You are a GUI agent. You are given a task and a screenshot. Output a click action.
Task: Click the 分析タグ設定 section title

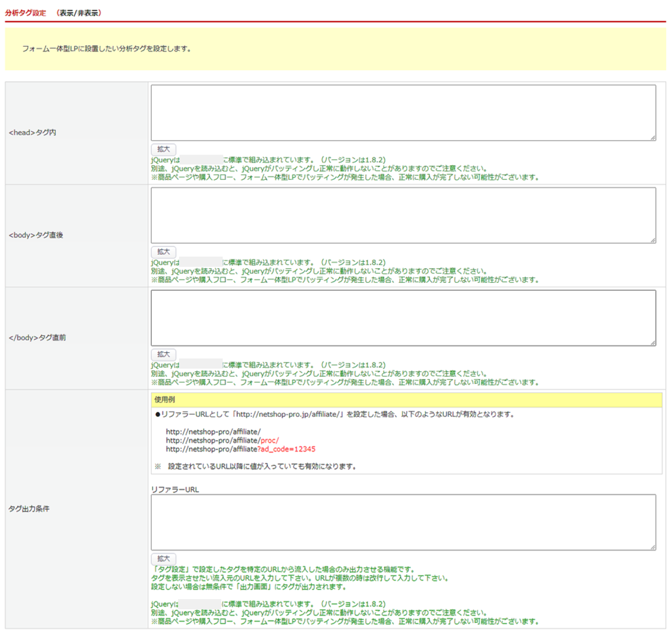(x=26, y=13)
